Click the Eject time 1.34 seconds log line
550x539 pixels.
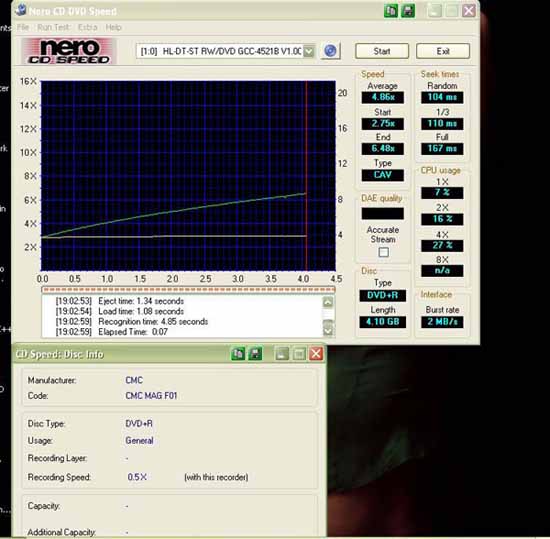(120, 301)
